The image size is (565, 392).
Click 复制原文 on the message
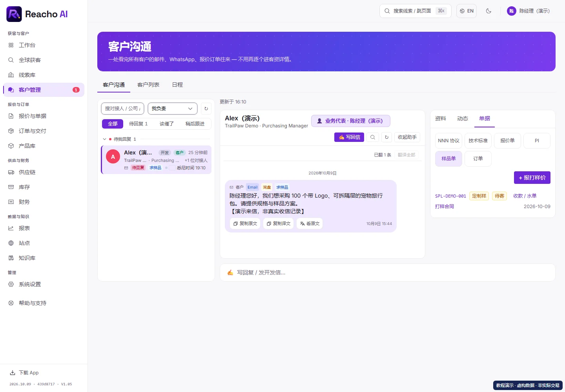tap(245, 223)
